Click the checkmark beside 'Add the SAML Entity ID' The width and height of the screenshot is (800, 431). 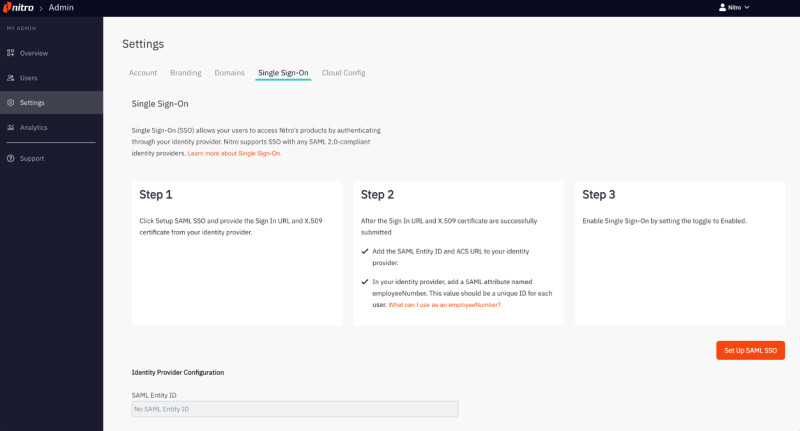[365, 251]
